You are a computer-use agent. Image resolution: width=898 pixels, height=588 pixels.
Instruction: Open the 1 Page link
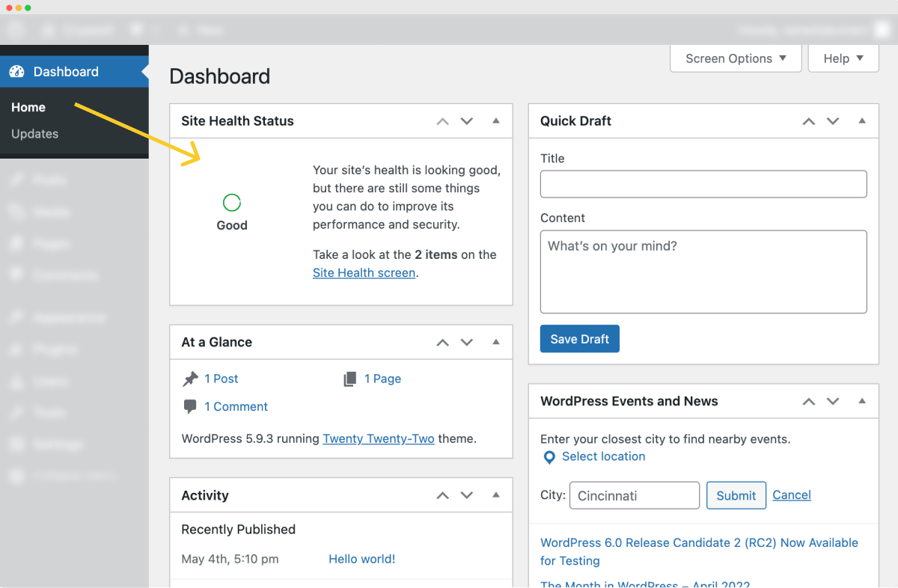click(x=382, y=379)
